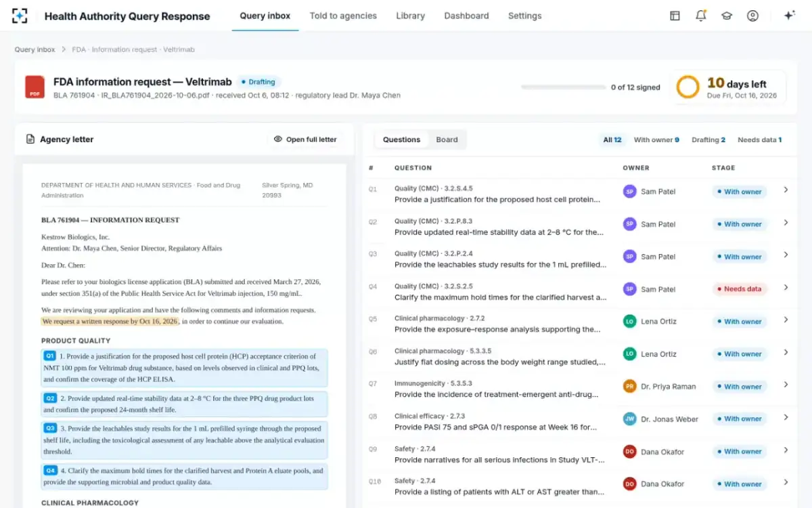Expand Q8 row chevron
The width and height of the screenshot is (812, 508).
[x=786, y=418]
